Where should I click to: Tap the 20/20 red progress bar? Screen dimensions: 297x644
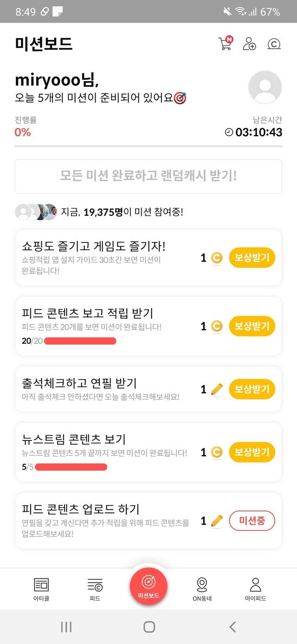(81, 341)
